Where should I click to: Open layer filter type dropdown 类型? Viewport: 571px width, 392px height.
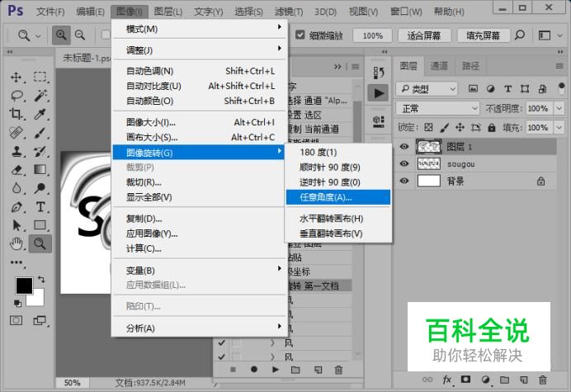click(x=426, y=89)
